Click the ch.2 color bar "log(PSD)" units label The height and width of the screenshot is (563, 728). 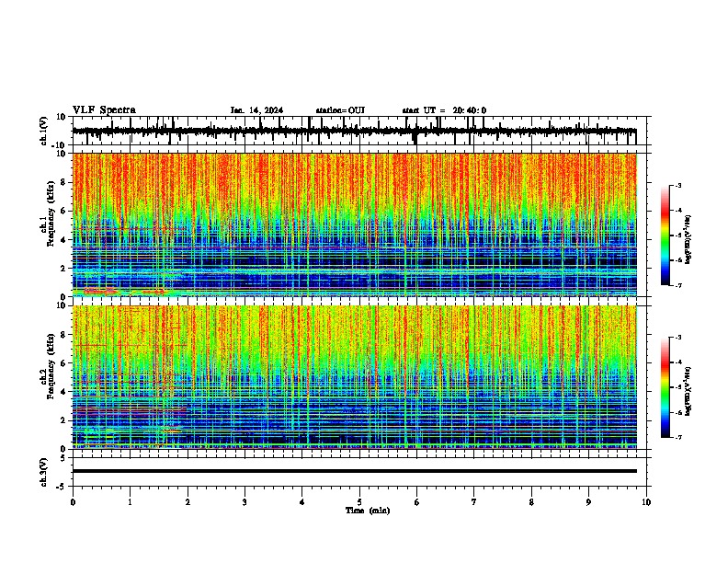click(x=688, y=391)
